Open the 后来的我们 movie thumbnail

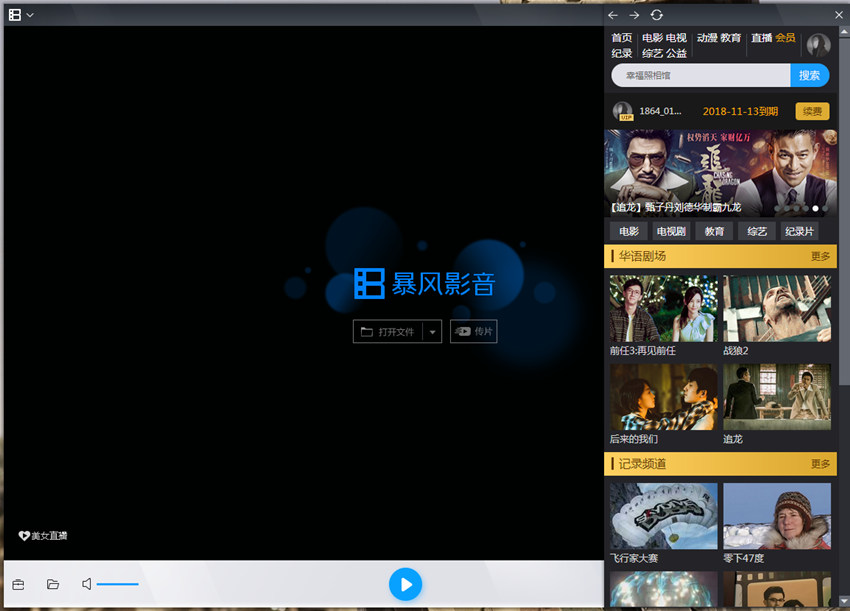pos(664,397)
